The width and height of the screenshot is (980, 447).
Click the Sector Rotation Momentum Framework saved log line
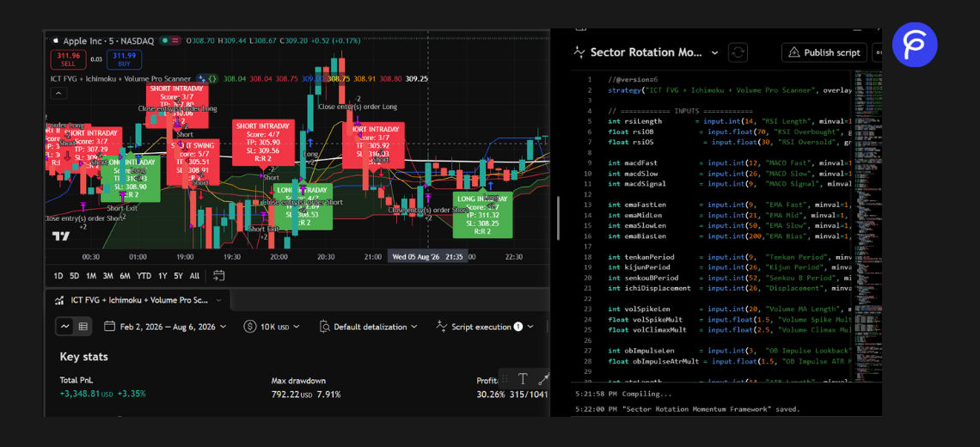coord(687,409)
